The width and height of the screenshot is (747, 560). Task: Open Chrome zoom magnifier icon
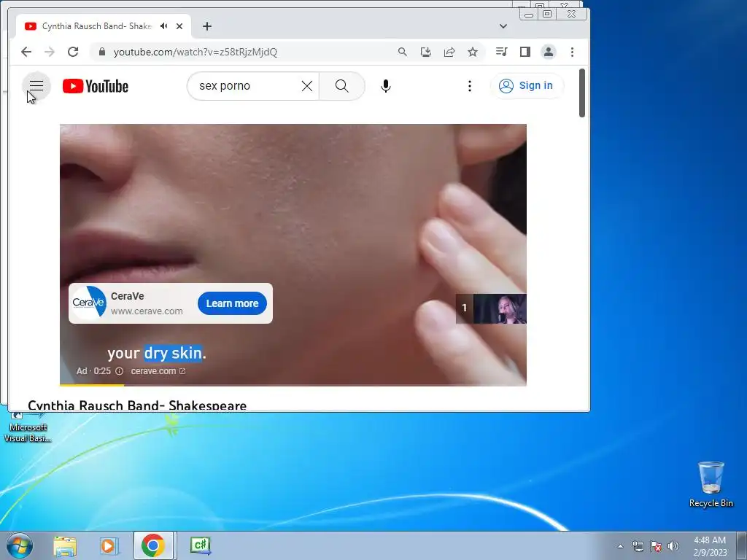point(403,52)
